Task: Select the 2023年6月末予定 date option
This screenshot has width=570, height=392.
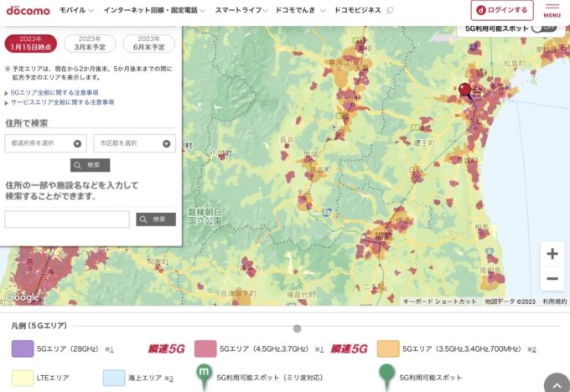Action: (148, 44)
